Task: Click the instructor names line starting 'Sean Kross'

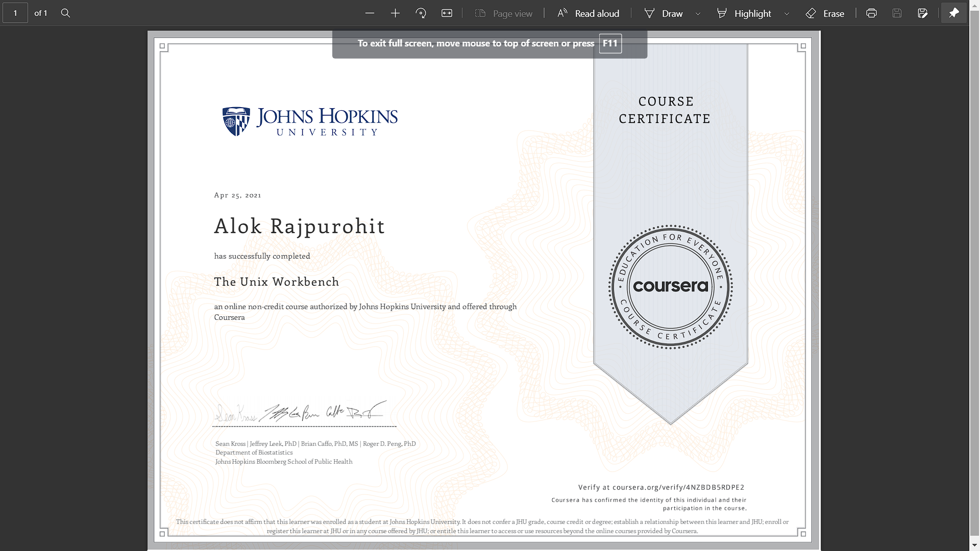Action: coord(315,444)
